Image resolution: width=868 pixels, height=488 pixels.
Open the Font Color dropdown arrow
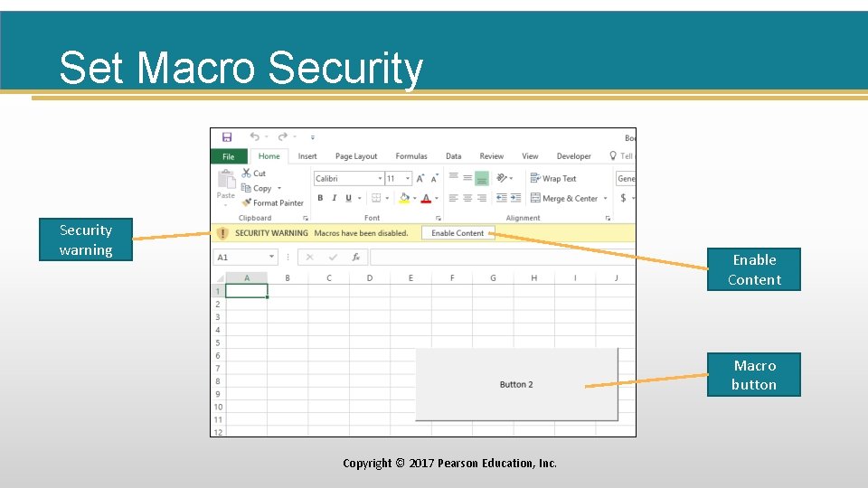tap(437, 198)
